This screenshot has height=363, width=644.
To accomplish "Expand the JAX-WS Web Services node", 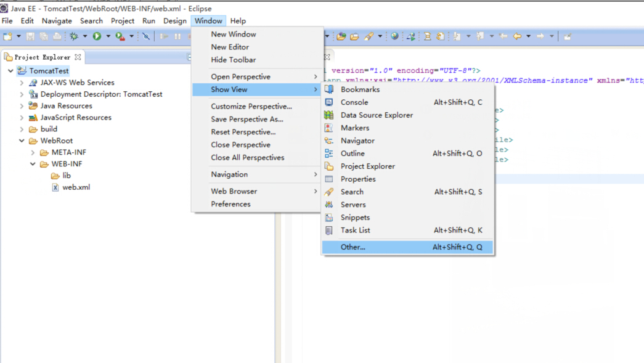I will 22,83.
